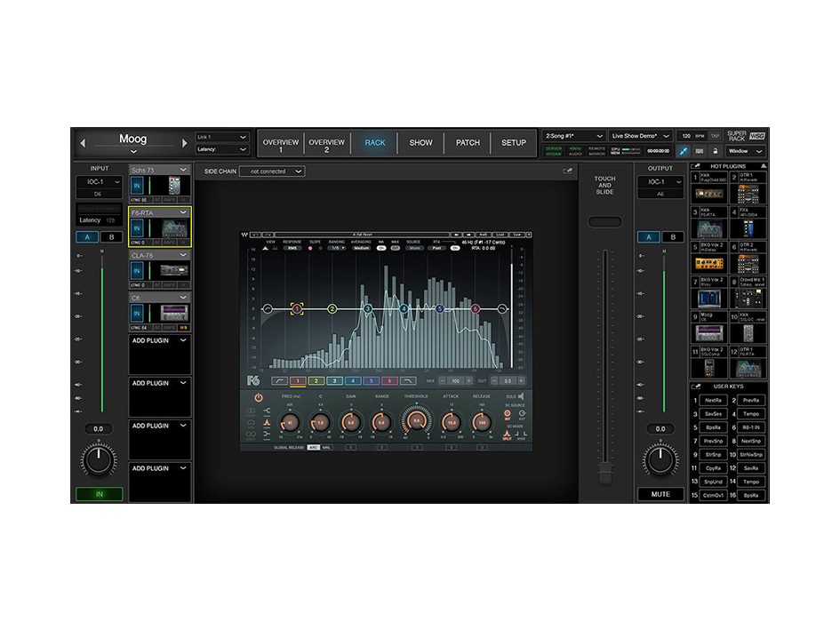The height and width of the screenshot is (630, 840).
Task: Select the F6 high-cut filter band button
Action: (x=408, y=381)
